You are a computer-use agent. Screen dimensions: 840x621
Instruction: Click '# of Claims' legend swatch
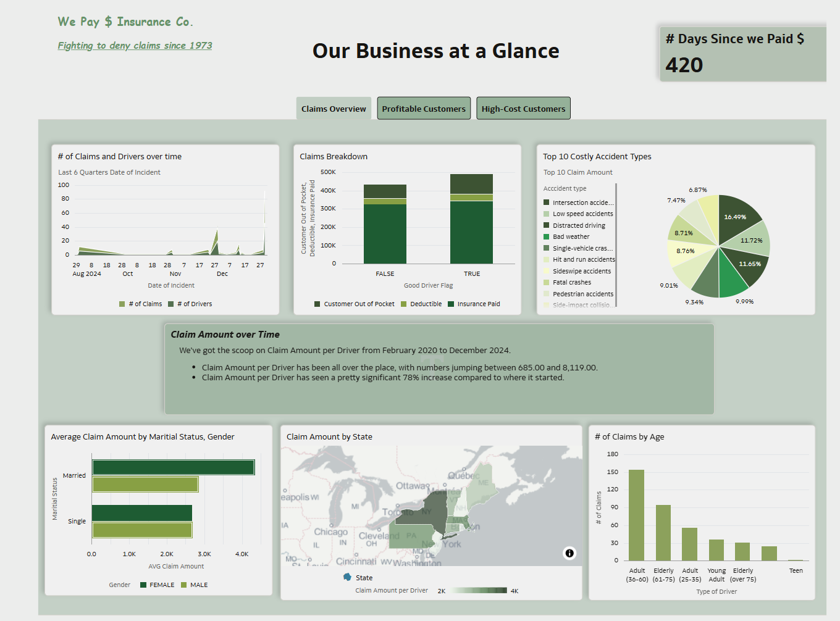pyautogui.click(x=122, y=304)
